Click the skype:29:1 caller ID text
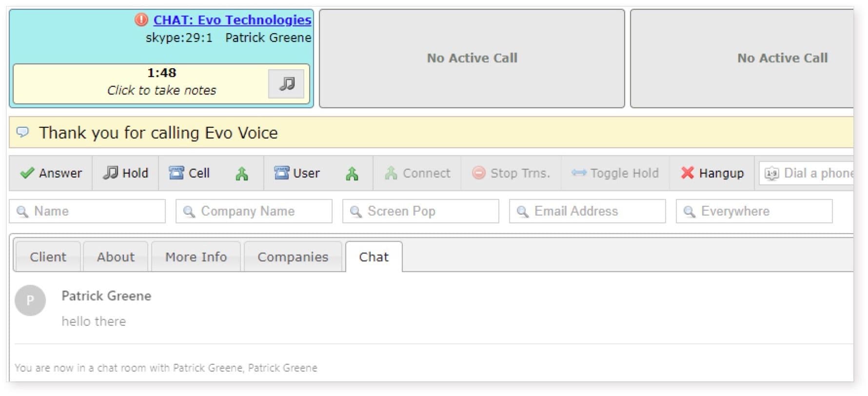868x396 pixels. [179, 38]
